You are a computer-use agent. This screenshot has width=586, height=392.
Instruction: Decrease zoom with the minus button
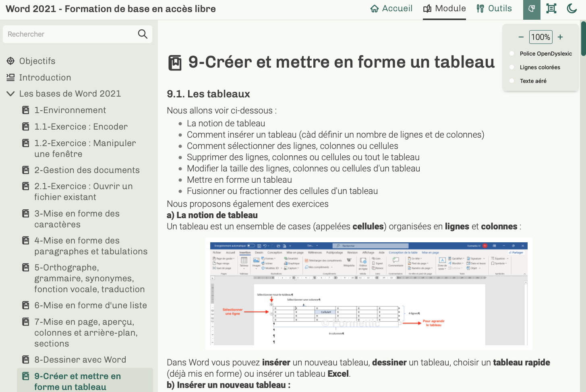point(521,37)
